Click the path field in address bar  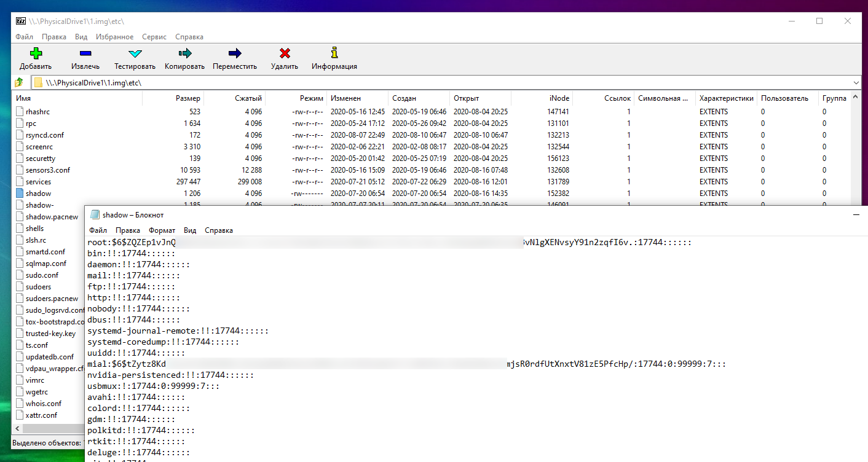click(430, 82)
